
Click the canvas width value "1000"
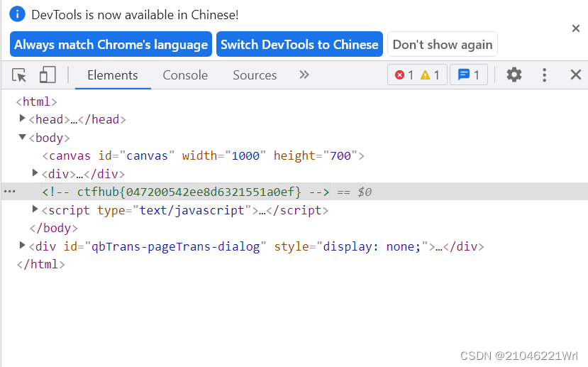[x=245, y=155]
